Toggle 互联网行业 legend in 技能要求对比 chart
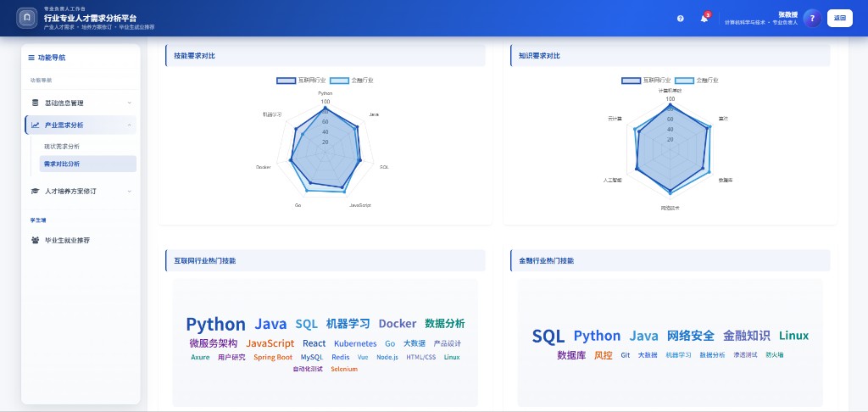 [x=301, y=81]
